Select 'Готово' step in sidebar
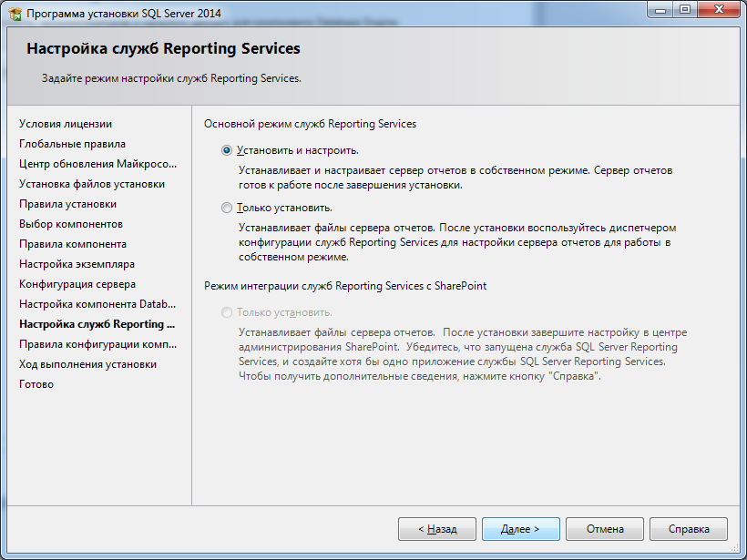 tap(36, 384)
